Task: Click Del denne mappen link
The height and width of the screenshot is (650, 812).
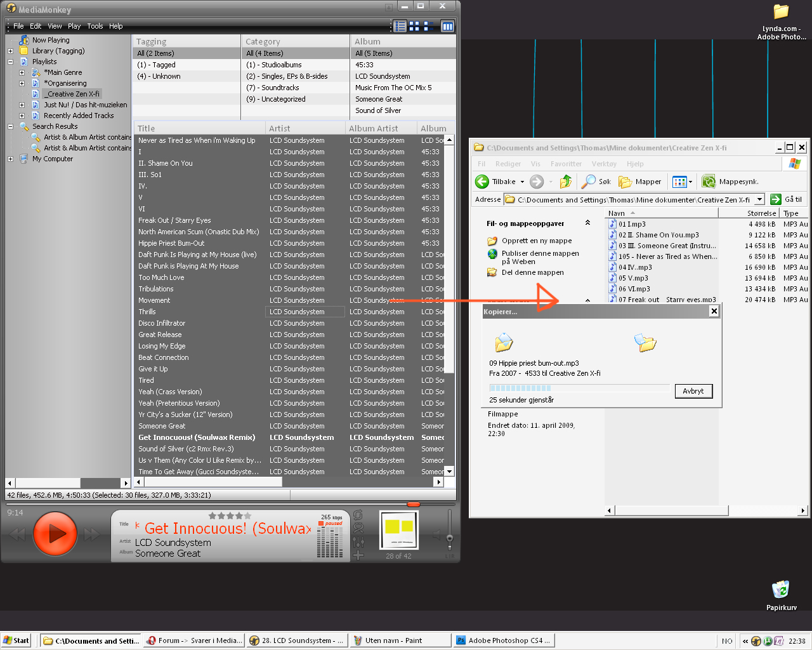Action: [533, 272]
